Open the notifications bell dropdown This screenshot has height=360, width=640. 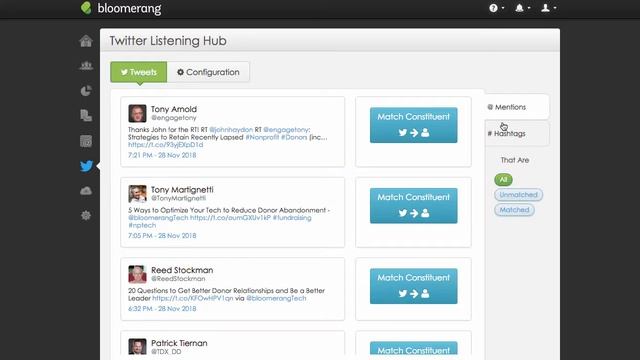point(522,8)
